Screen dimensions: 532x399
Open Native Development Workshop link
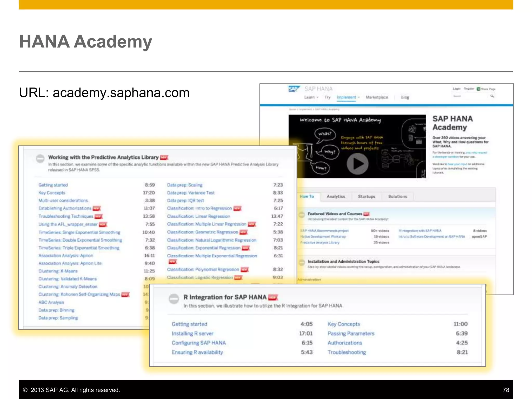pyautogui.click(x=323, y=237)
